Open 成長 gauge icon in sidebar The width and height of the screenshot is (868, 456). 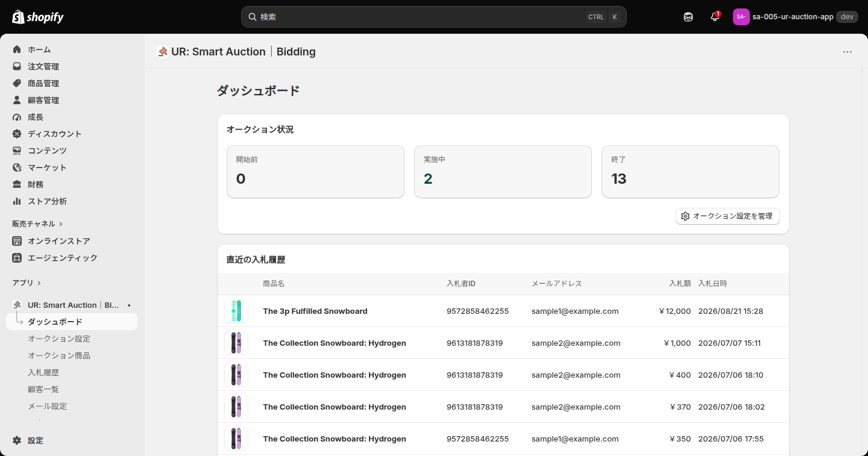pyautogui.click(x=17, y=117)
